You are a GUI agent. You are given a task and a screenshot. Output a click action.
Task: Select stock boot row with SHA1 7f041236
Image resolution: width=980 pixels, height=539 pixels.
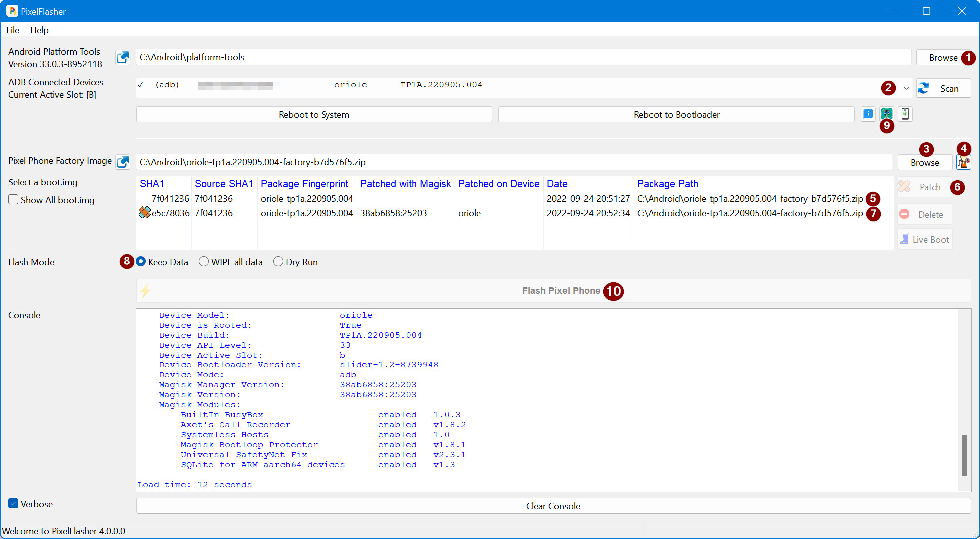(x=514, y=198)
